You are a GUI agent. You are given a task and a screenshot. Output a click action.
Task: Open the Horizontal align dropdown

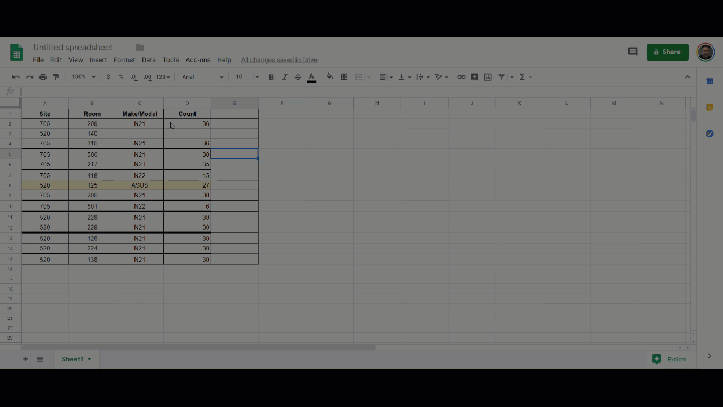point(386,77)
